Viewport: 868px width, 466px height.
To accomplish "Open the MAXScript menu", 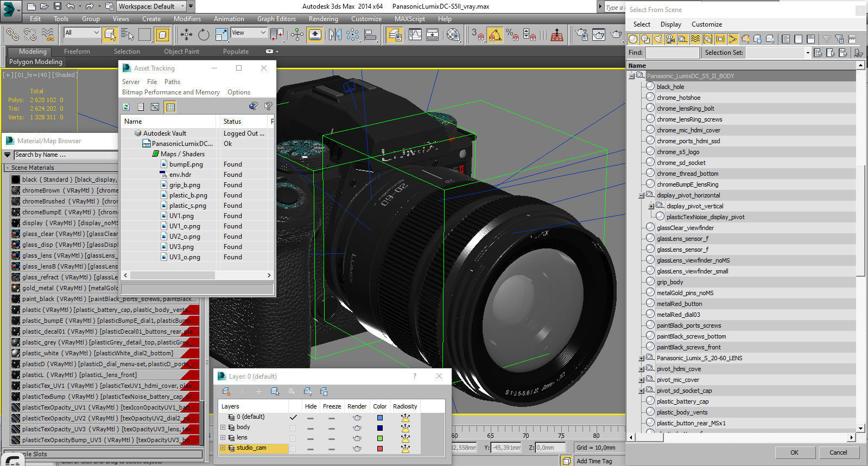I will point(410,19).
